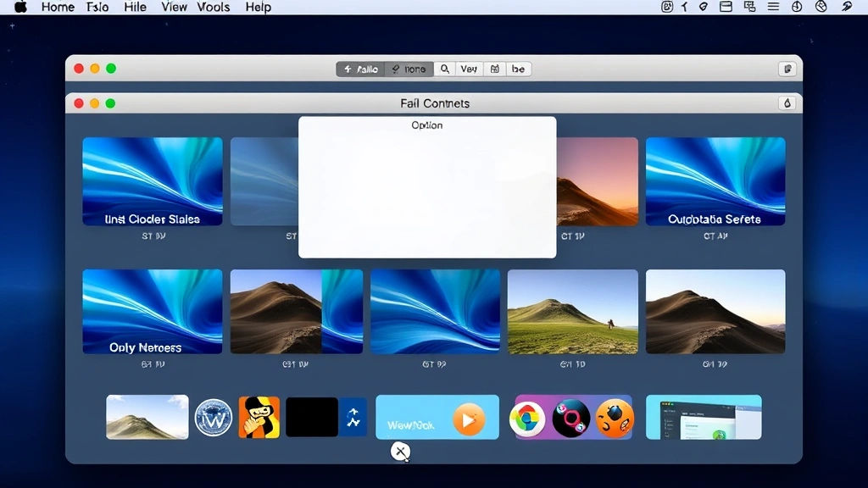Click the orange bomb app icon
This screenshot has height=488, width=868.
click(x=615, y=418)
